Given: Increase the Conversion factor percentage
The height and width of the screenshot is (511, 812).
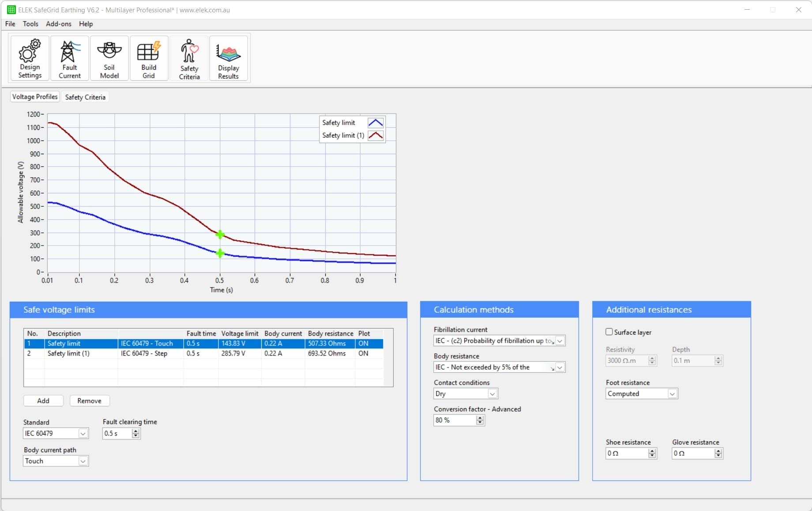Looking at the screenshot, I should pyautogui.click(x=480, y=418).
